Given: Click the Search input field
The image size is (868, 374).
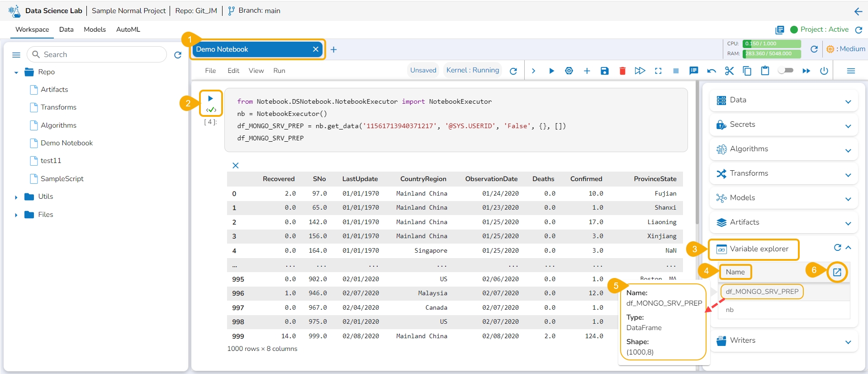Looking at the screenshot, I should 102,54.
